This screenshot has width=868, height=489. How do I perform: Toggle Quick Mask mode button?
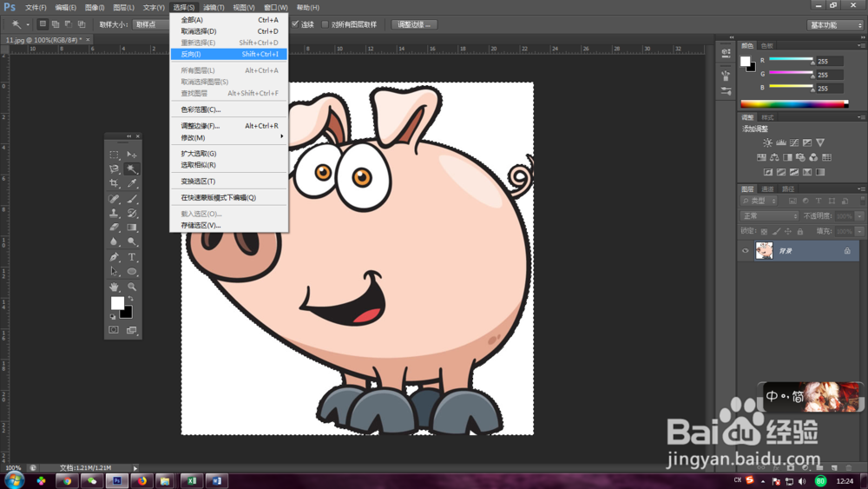click(x=114, y=330)
